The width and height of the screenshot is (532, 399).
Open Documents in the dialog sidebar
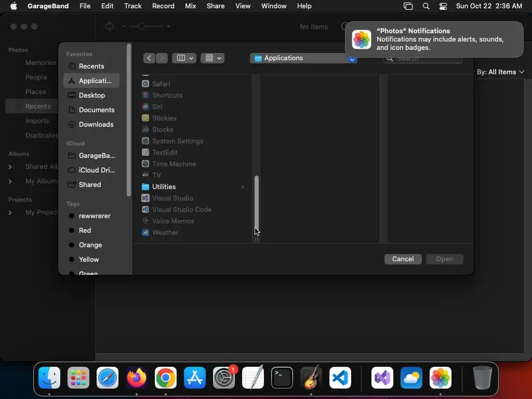coord(91,110)
